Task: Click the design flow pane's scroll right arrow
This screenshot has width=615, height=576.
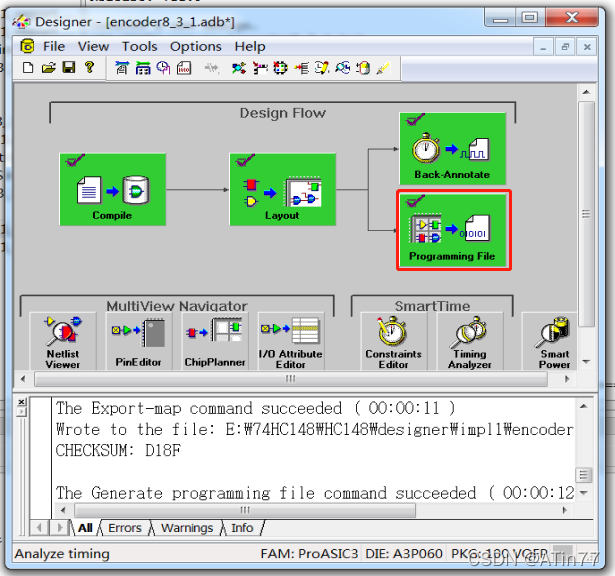Action: click(567, 379)
